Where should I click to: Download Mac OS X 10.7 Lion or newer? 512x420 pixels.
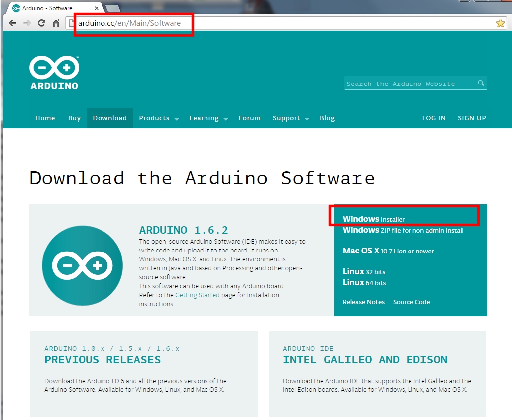(x=388, y=251)
